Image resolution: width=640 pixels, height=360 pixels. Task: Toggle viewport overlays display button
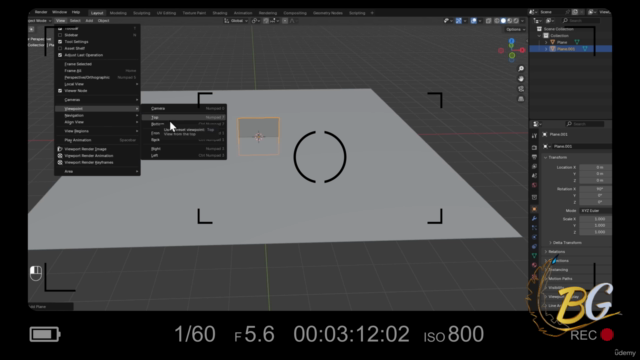coord(473,21)
